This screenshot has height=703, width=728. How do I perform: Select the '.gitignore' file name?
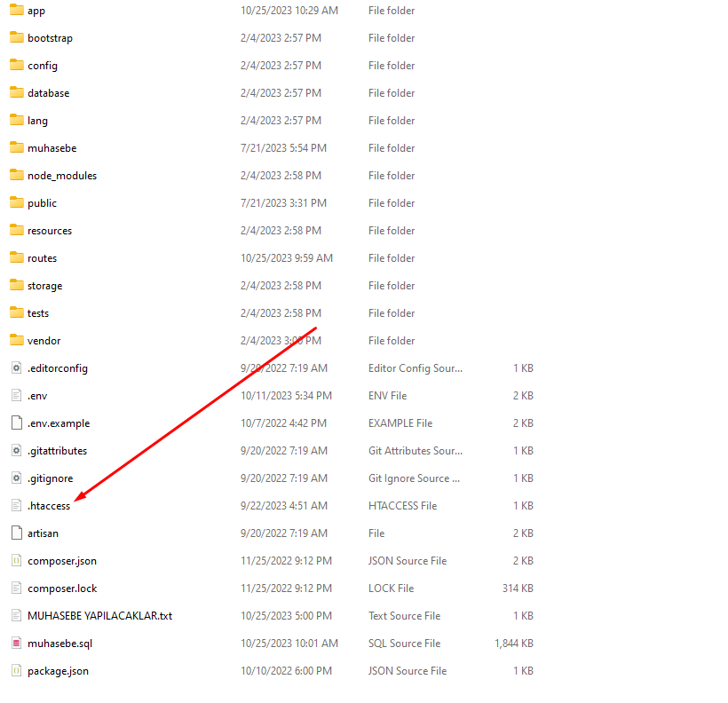50,478
